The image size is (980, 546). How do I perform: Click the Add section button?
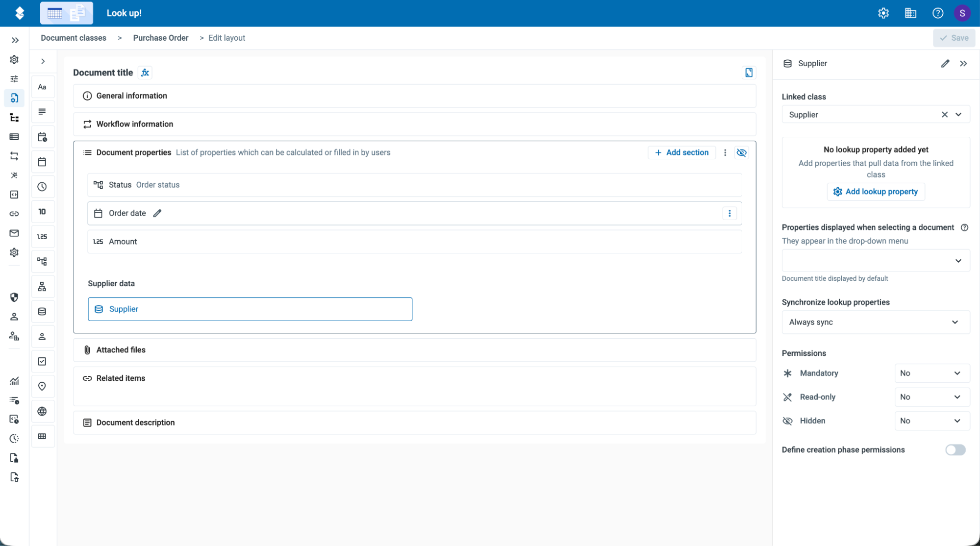[x=681, y=152]
